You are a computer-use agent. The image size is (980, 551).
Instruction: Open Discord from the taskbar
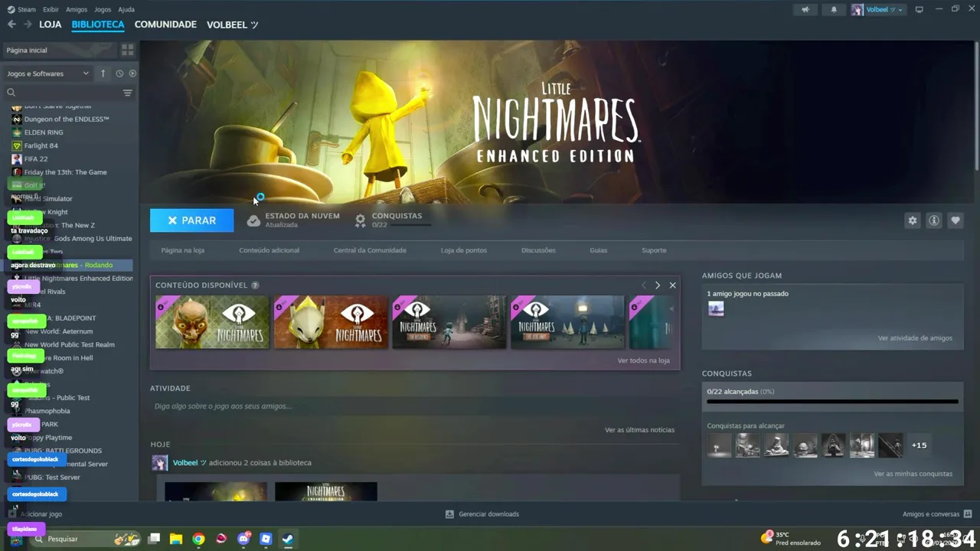click(x=243, y=539)
